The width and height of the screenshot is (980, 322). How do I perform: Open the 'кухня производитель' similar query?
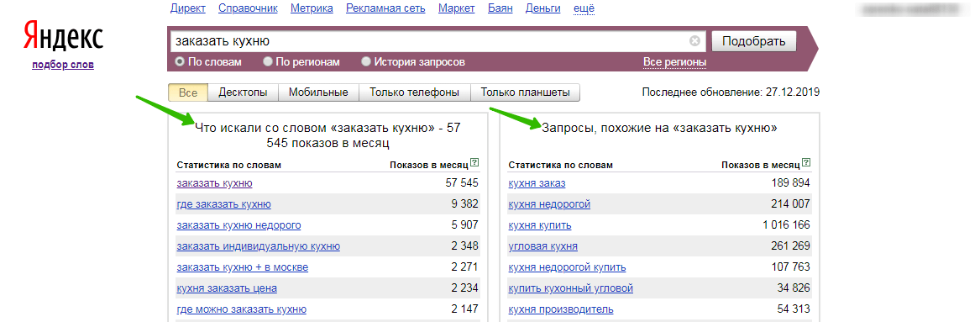click(x=561, y=309)
